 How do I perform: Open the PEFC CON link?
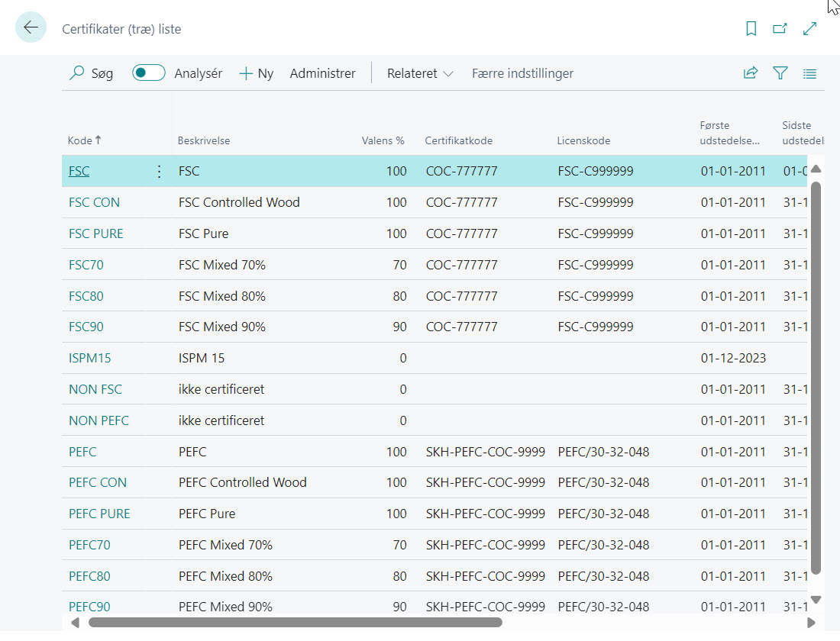[x=98, y=482]
